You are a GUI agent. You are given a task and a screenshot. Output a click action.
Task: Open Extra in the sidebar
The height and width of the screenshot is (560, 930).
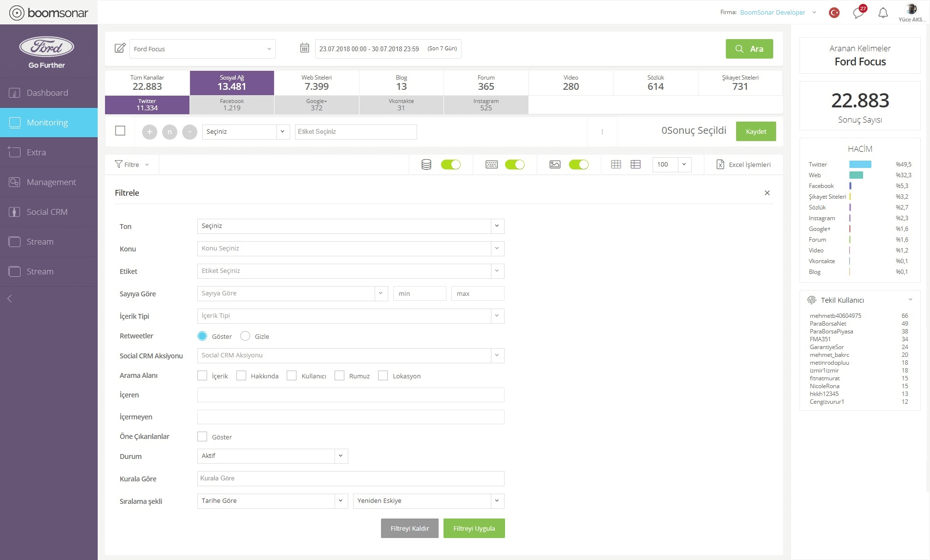pos(49,152)
